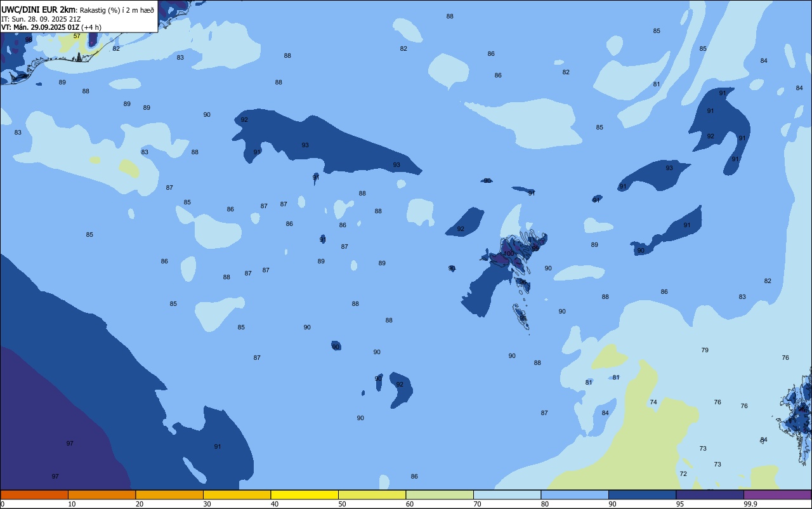
Task: Click the 'VT: Mán. 29.09.2025 01Z' line
Action: click(x=41, y=27)
